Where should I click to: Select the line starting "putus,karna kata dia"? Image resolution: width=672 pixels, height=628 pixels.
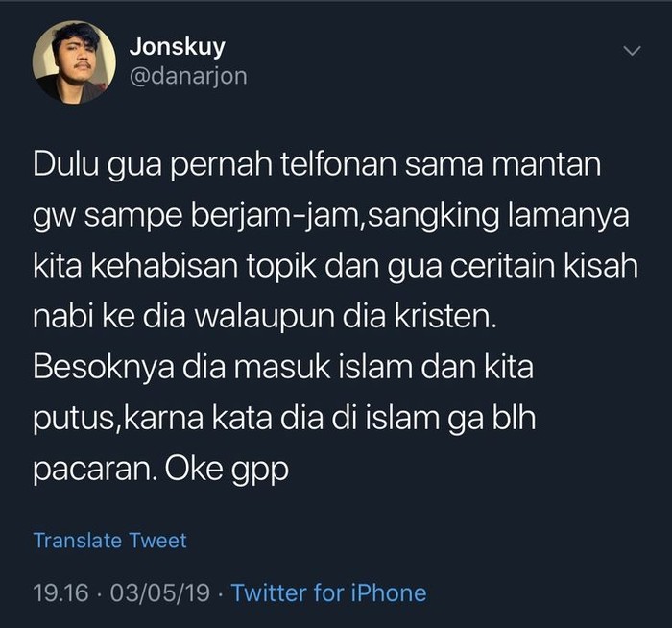284,419
